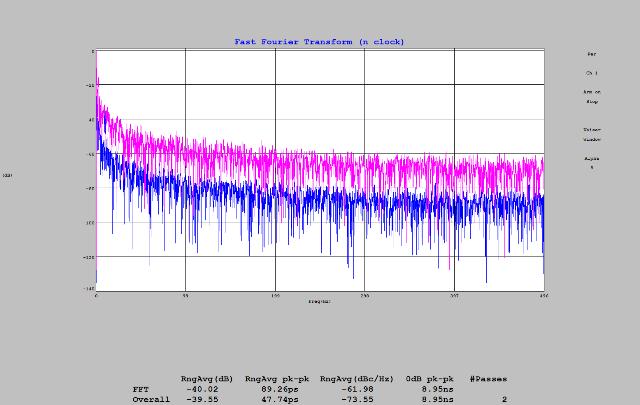The height and width of the screenshot is (405, 640).
Task: Select the Overall row label in table
Action: coord(151,399)
